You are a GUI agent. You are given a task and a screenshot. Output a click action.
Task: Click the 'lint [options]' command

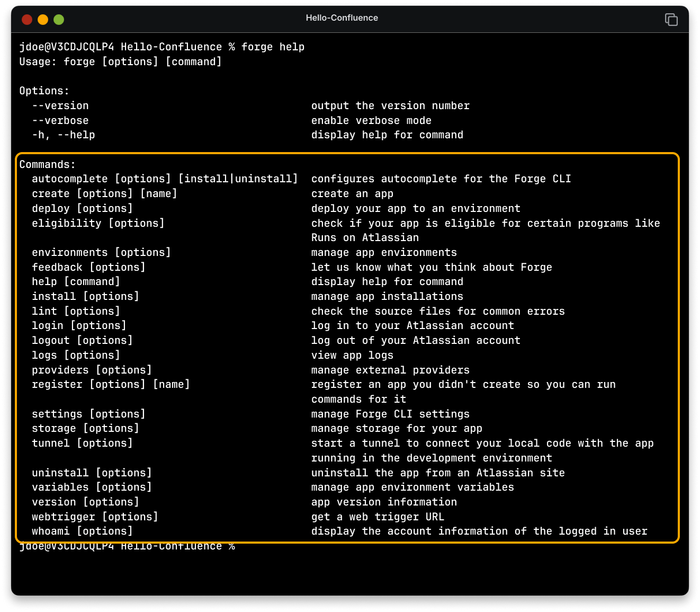[x=76, y=311]
